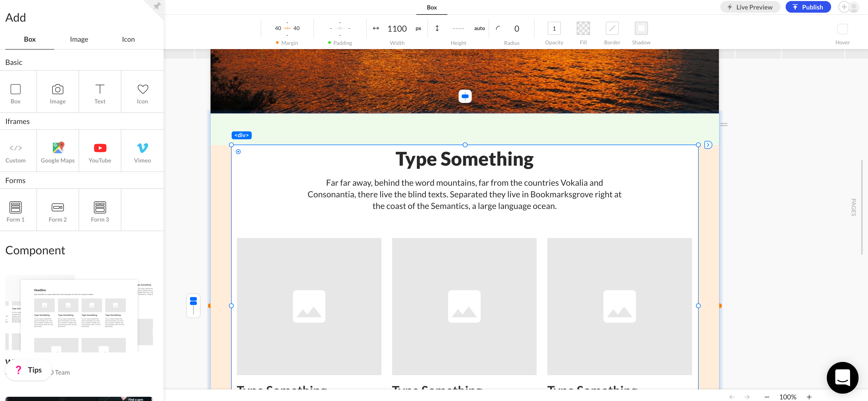
Task: Open the chat support bubble
Action: tap(842, 378)
